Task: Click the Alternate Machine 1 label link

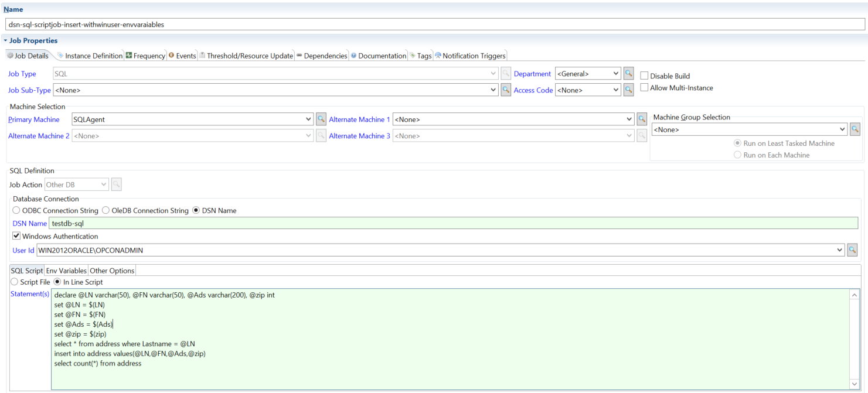Action: [x=360, y=119]
